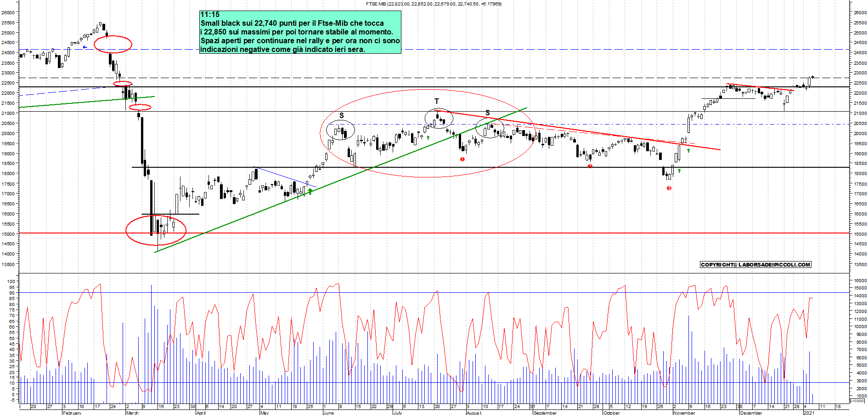Click the 45 level on the oscillator scale
Viewport: 868px width, 415px height.
(12, 344)
